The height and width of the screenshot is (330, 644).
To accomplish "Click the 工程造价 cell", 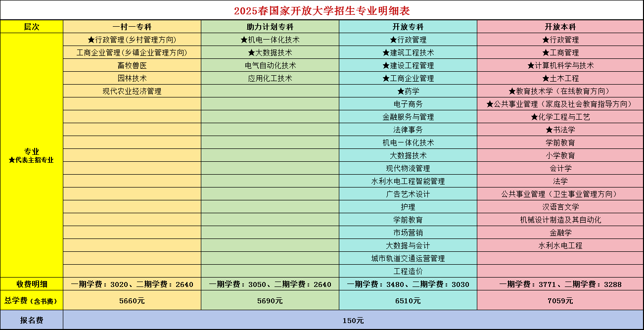I will (408, 271).
